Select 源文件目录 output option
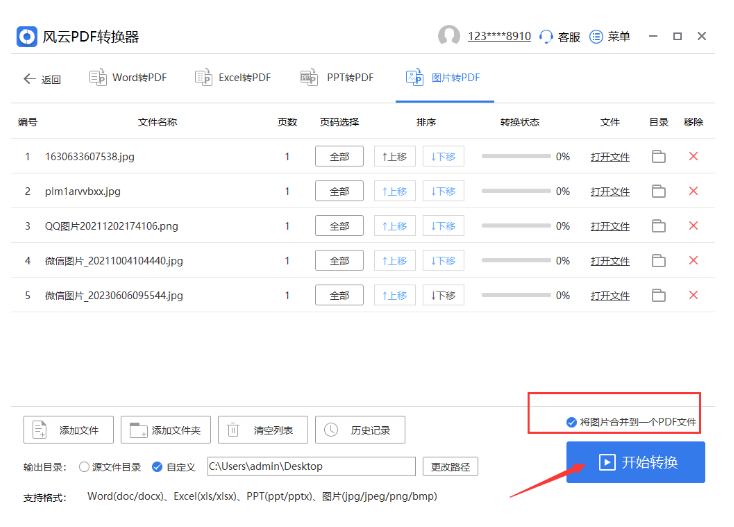The image size is (734, 527). (x=110, y=467)
